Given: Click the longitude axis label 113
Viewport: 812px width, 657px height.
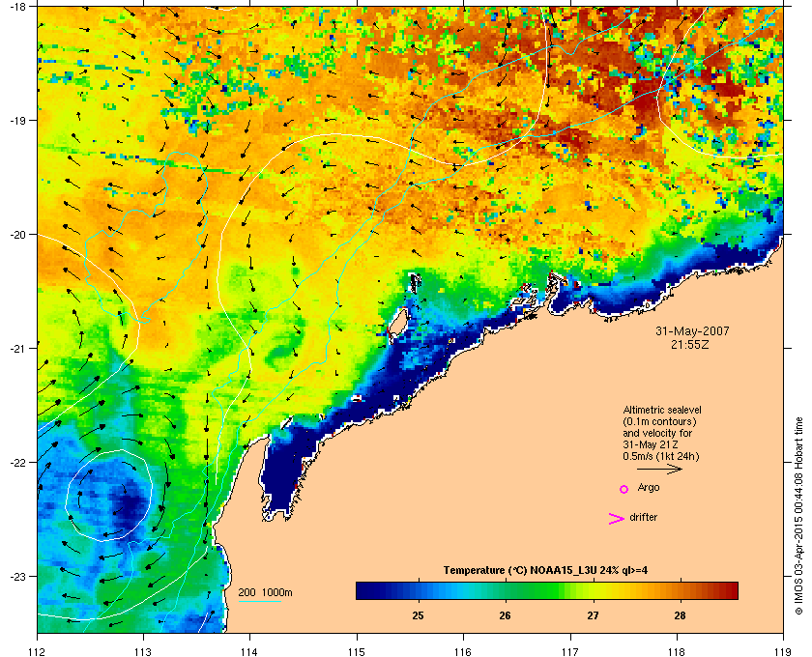Looking at the screenshot, I should pos(143,651).
